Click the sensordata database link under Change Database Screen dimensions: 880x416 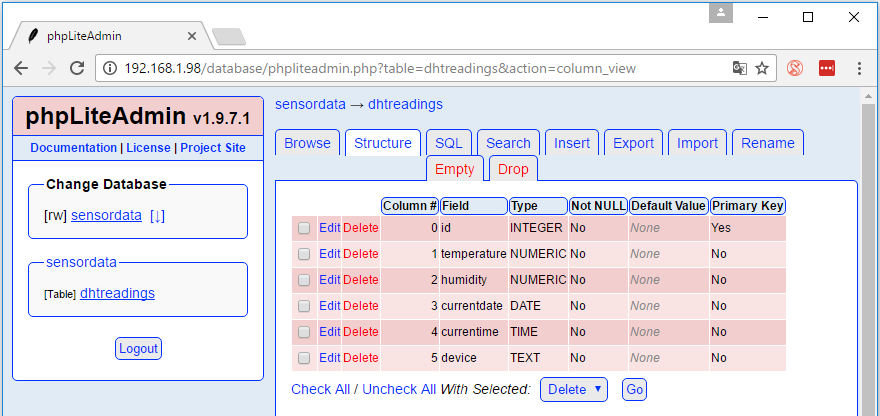click(106, 216)
